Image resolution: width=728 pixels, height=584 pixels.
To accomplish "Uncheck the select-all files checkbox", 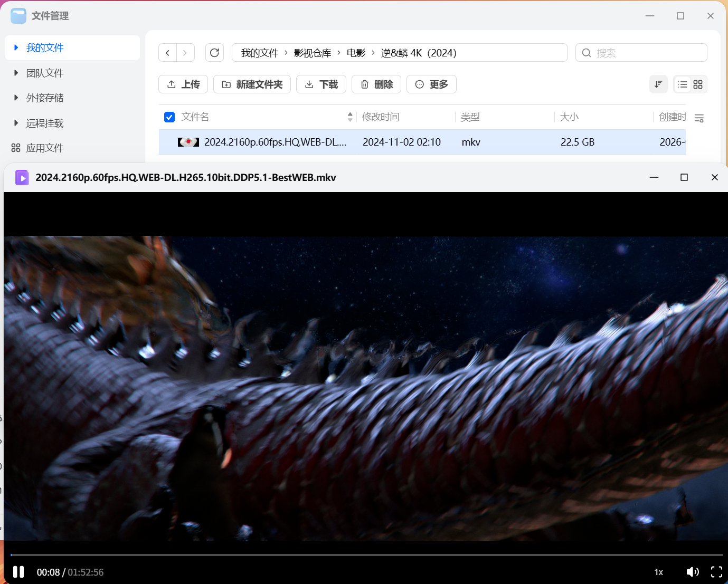I will point(169,117).
